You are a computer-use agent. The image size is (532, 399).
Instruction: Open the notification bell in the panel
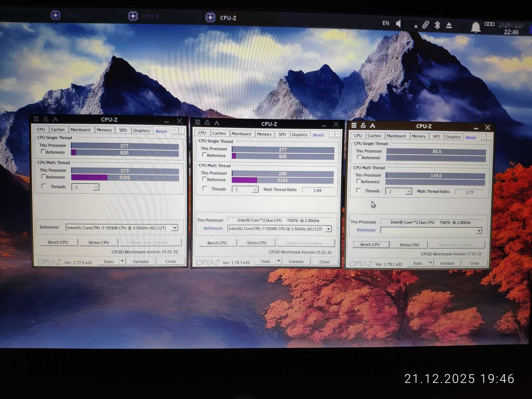pos(476,27)
